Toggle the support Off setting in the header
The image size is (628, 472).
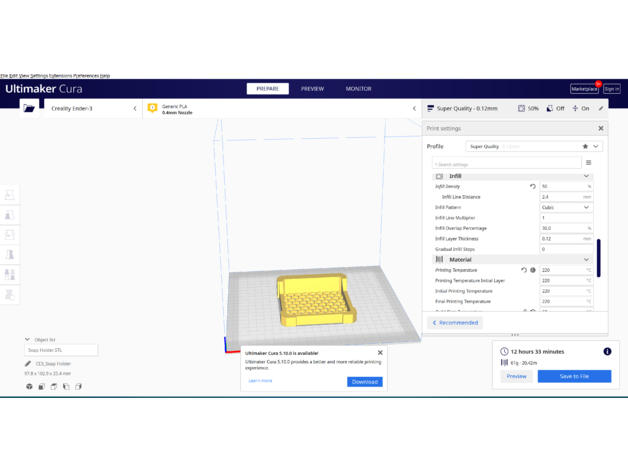556,108
